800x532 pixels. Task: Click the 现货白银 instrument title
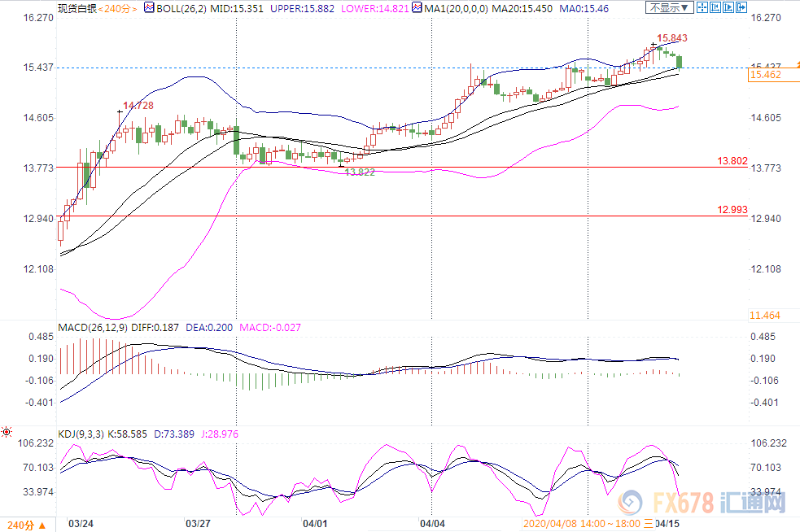pos(77,7)
